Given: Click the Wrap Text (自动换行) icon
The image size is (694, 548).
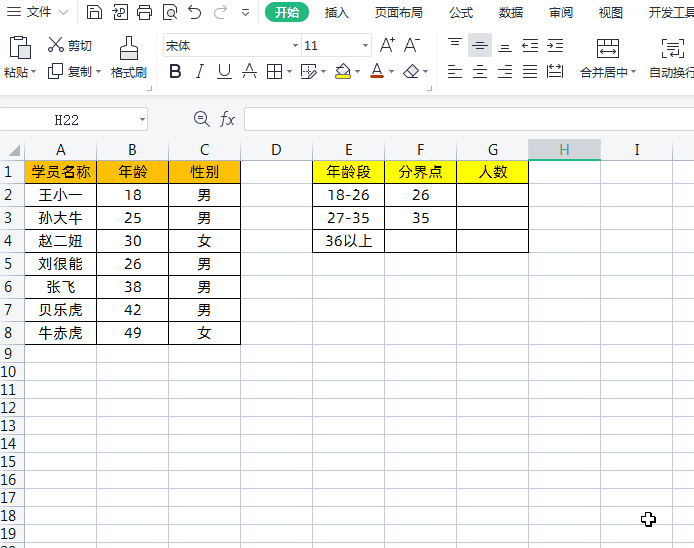Looking at the screenshot, I should [x=672, y=48].
